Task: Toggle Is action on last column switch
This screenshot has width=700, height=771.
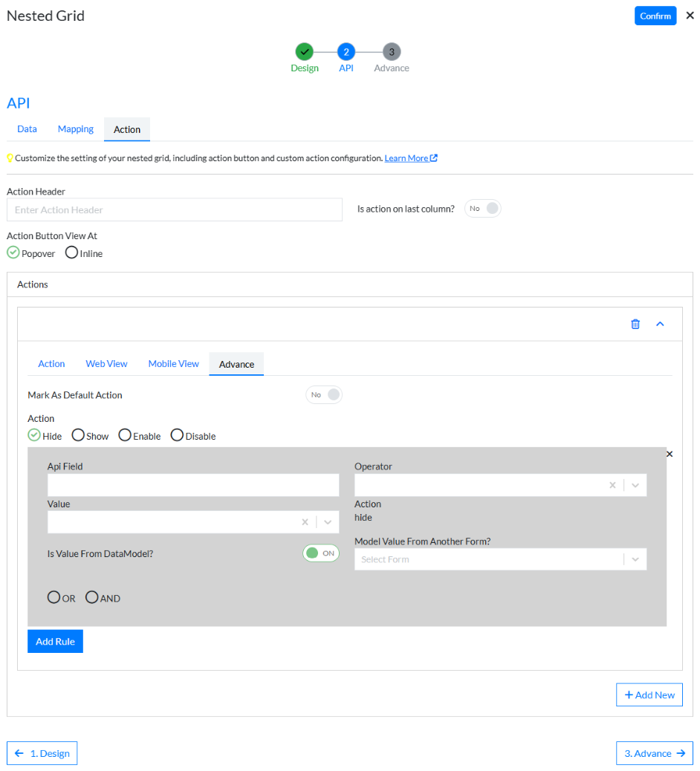Action: (483, 209)
